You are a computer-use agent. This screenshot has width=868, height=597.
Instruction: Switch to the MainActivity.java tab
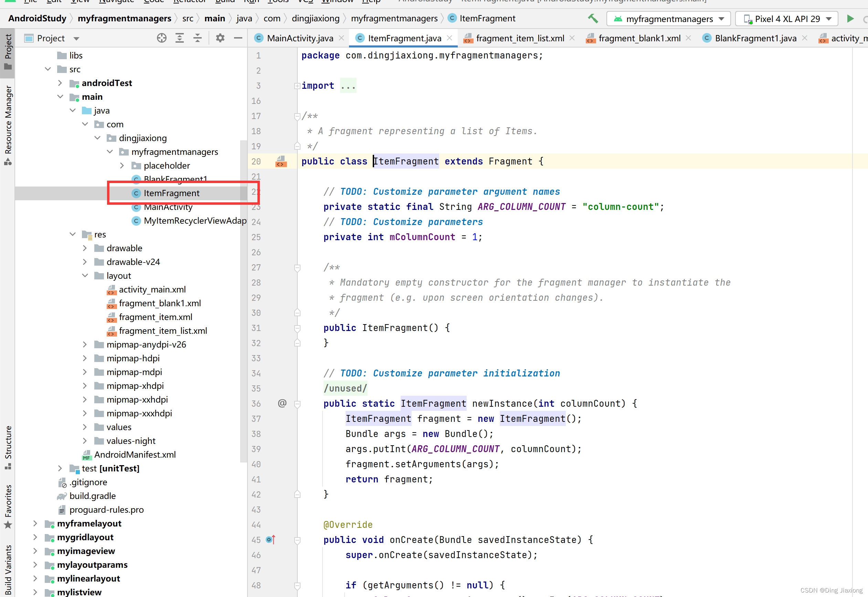point(299,38)
